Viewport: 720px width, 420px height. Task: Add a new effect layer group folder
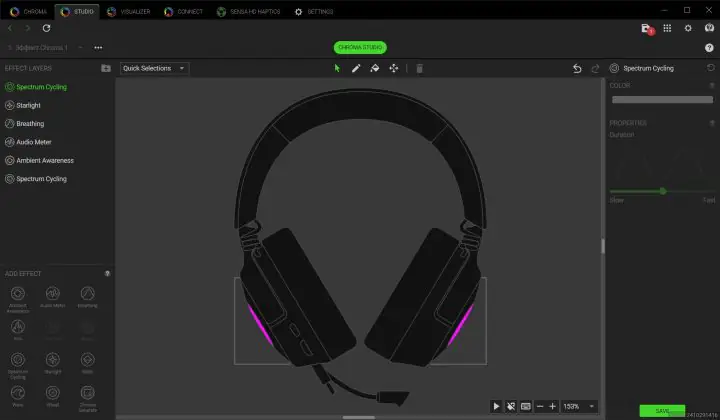tap(106, 68)
